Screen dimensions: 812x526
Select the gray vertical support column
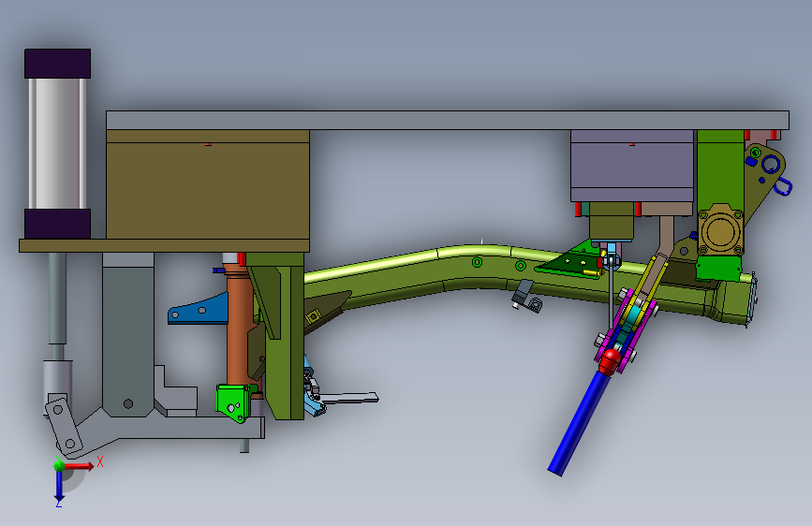(128, 334)
